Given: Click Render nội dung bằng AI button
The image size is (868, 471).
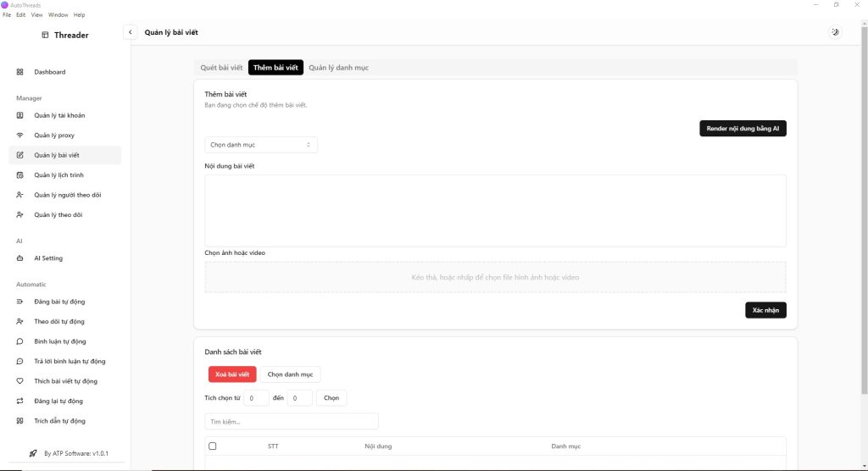Looking at the screenshot, I should point(743,129).
